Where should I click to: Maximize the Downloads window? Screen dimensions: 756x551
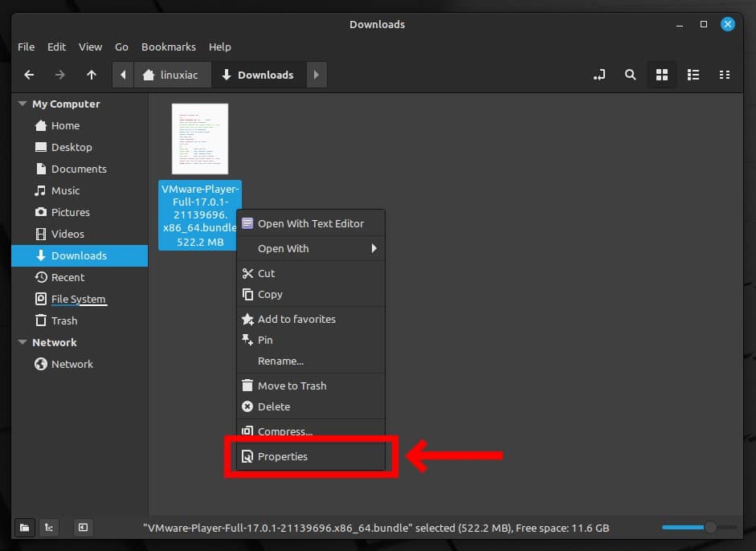click(704, 24)
